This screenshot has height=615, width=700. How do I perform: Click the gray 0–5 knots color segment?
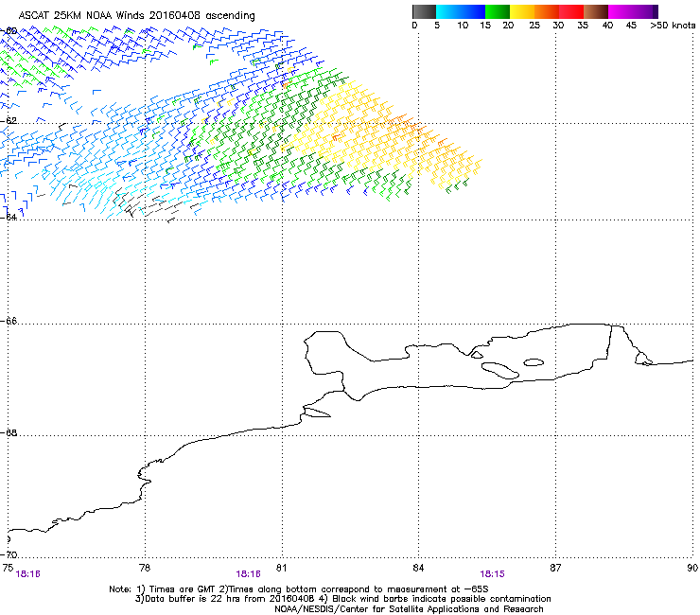[424, 11]
